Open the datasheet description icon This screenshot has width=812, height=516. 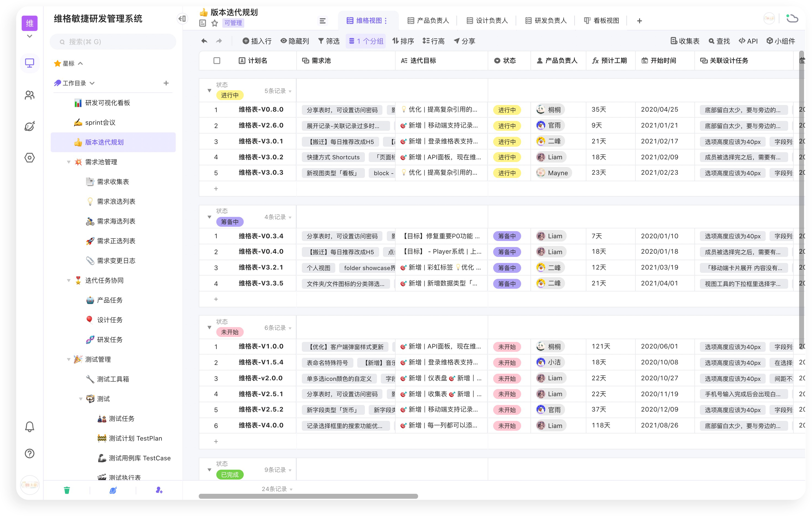[202, 23]
